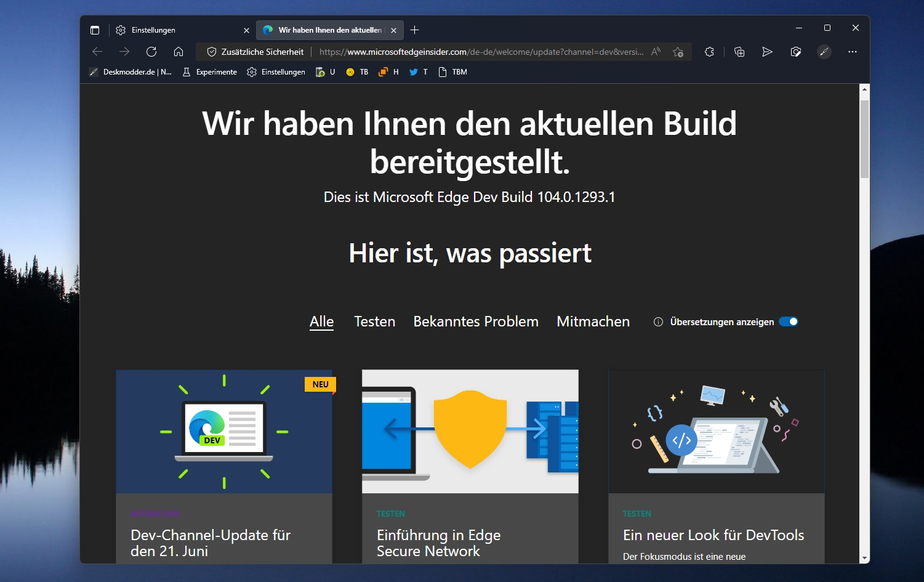The image size is (924, 582).
Task: Select the Testen filter tab
Action: (374, 321)
